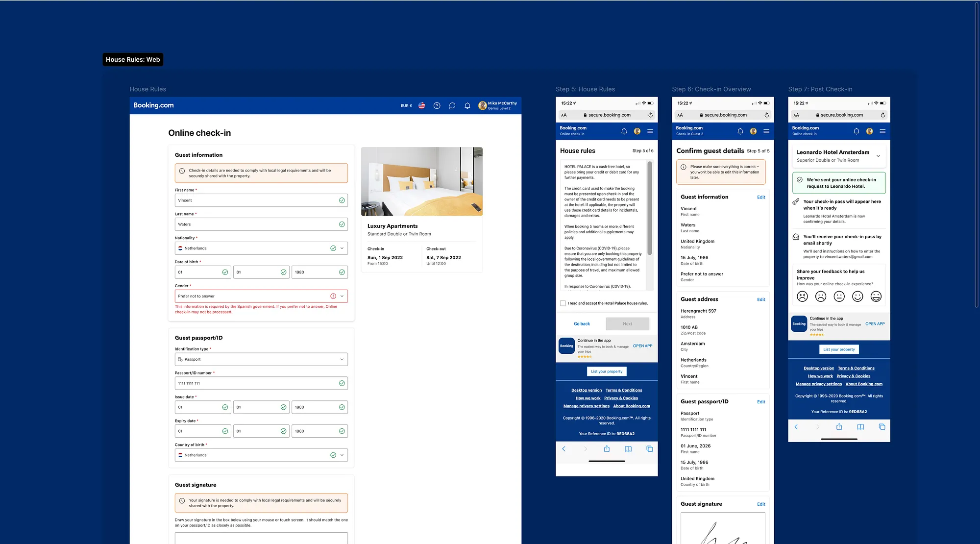Select the neutral face feedback emoji
980x544 pixels.
(839, 296)
